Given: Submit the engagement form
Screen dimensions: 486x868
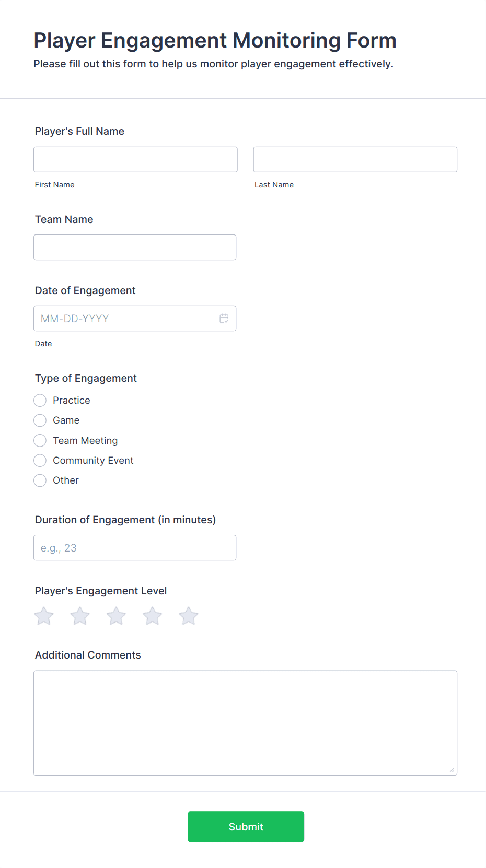Looking at the screenshot, I should click(x=246, y=826).
